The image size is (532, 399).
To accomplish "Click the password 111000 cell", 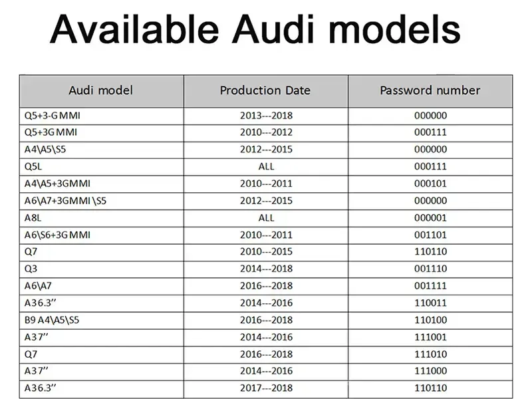I will click(x=430, y=372).
